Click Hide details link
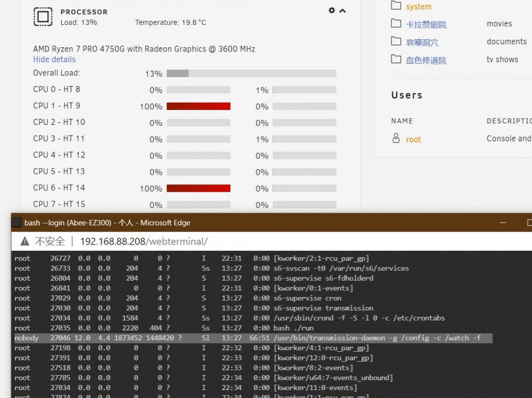The width and height of the screenshot is (532, 398). pos(54,60)
